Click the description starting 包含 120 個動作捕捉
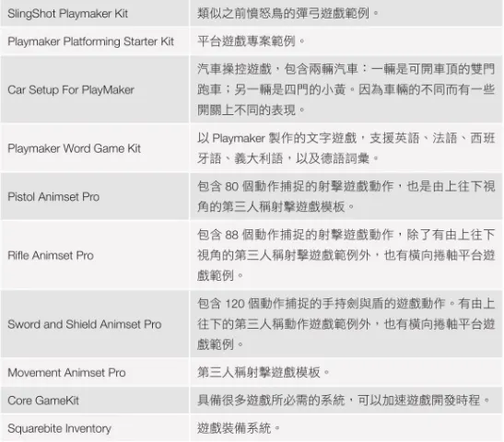Screen dimensions: 504x442 coord(346,324)
